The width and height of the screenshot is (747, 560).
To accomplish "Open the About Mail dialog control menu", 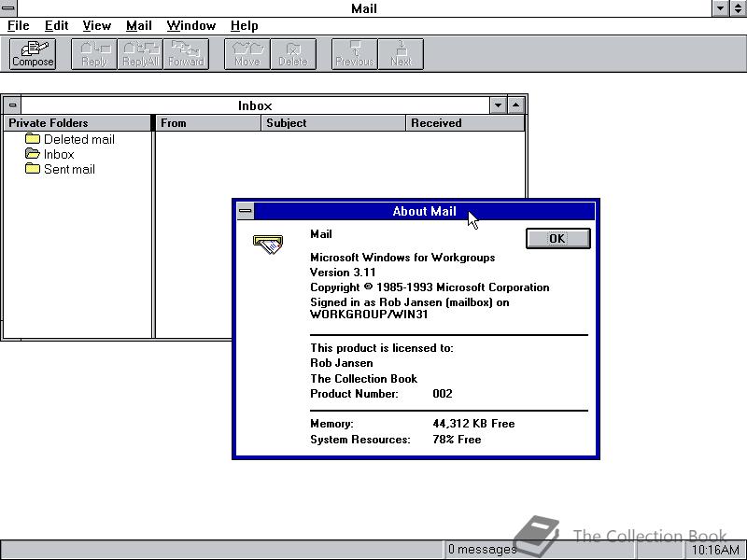I will (246, 211).
